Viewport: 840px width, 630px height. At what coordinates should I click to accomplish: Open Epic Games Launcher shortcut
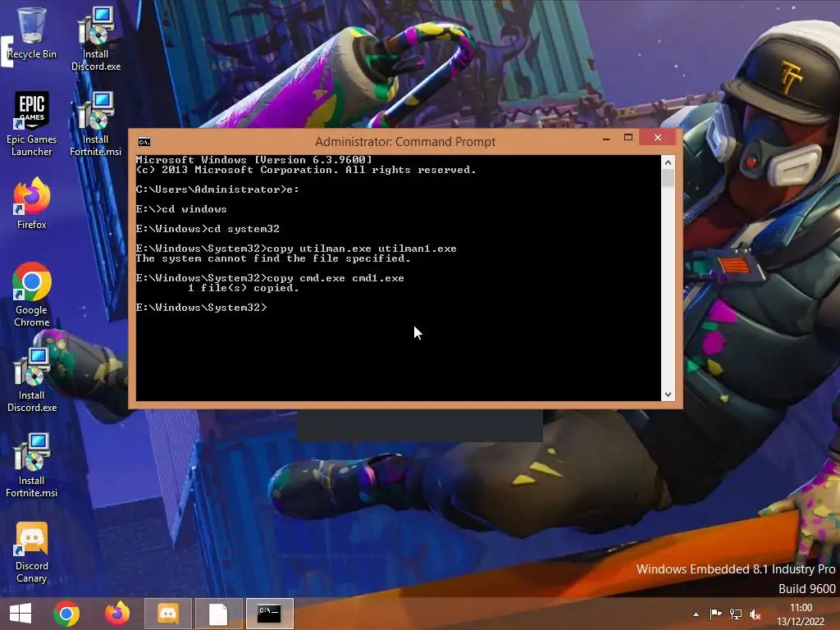click(32, 125)
